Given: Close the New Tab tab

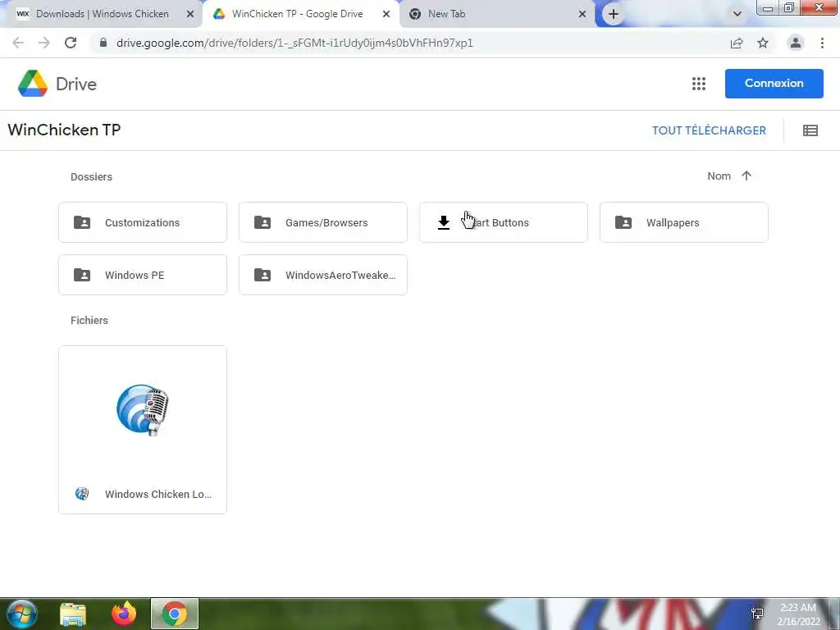Looking at the screenshot, I should pos(582,14).
